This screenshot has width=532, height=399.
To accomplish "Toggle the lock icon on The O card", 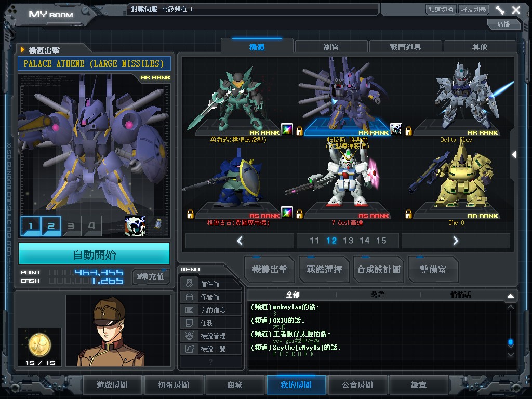I will click(408, 214).
